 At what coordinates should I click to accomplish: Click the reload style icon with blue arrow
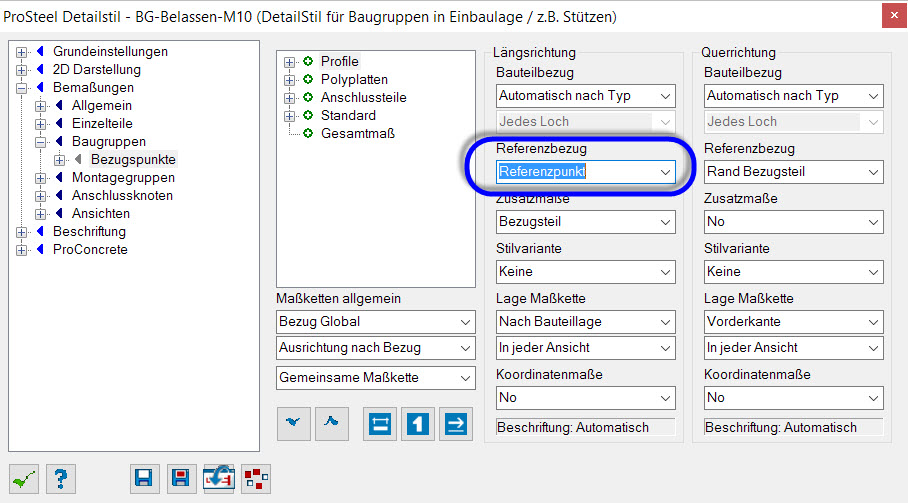[x=218, y=478]
